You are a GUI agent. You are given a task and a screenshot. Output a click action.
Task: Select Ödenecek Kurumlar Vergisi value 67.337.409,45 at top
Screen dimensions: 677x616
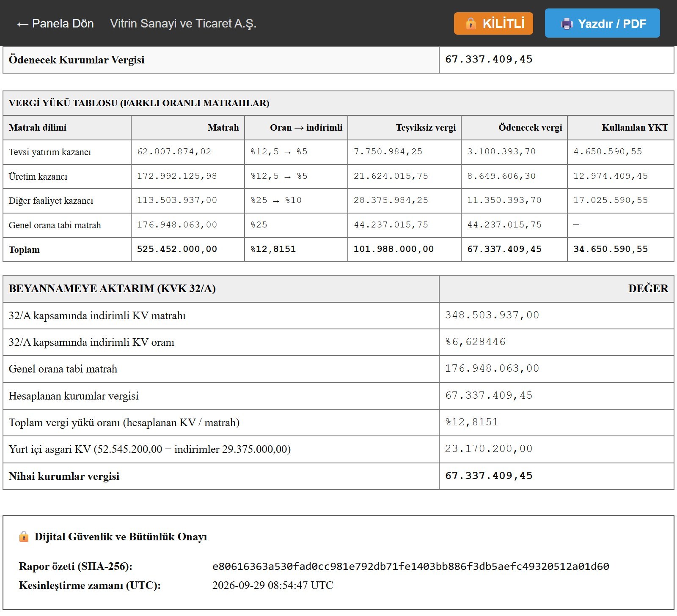[x=489, y=59]
